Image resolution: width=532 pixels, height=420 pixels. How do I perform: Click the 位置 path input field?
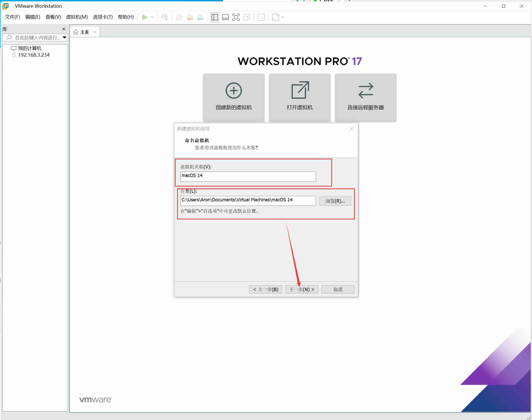pos(248,201)
